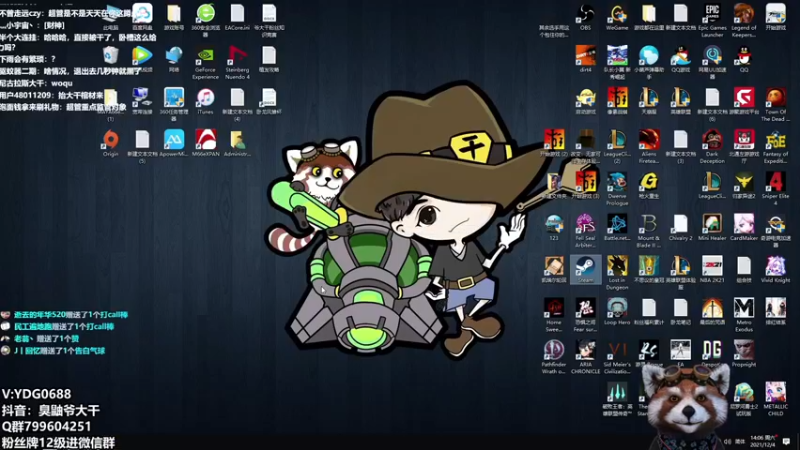This screenshot has width=800, height=450.
Task: Open the Vivid Knight shortcut
Action: (x=776, y=269)
